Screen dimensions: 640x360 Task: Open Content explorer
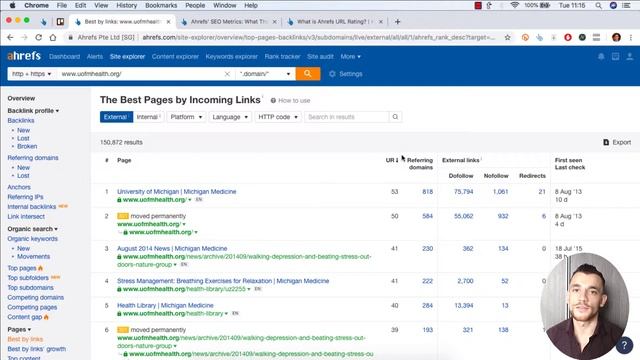coord(175,57)
